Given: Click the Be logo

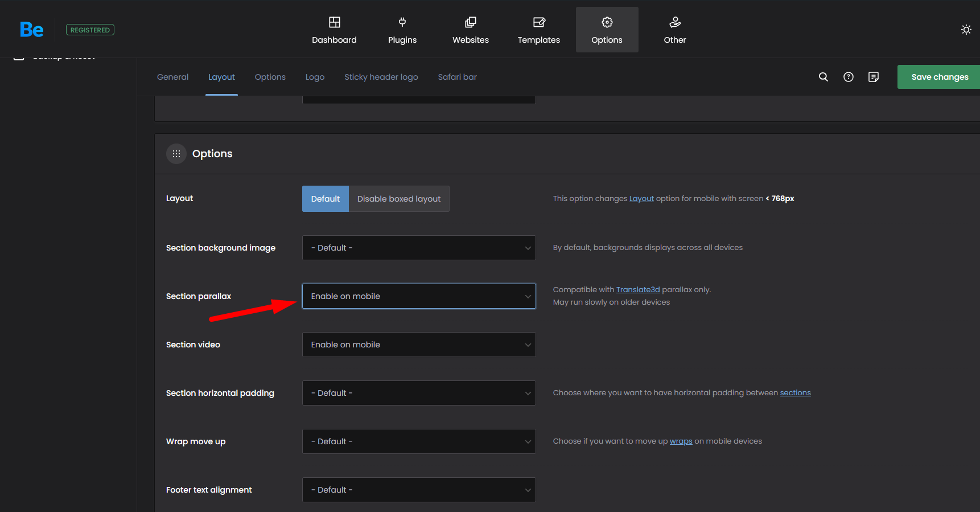Looking at the screenshot, I should point(32,30).
